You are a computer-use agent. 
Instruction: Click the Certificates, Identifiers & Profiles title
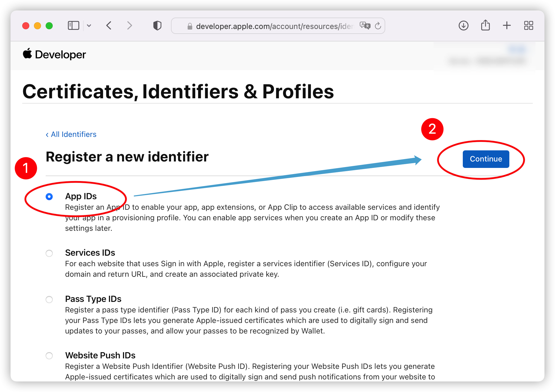(178, 92)
